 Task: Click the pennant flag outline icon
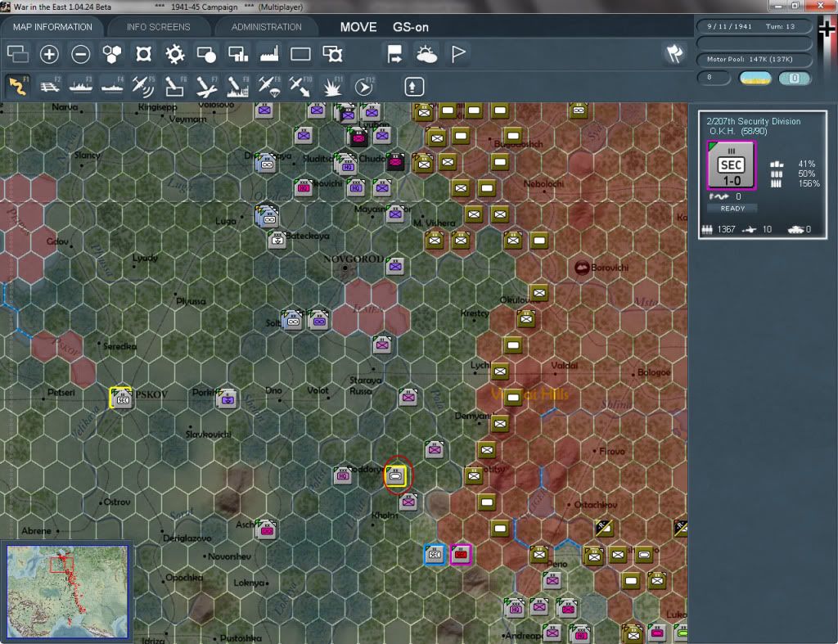point(458,54)
